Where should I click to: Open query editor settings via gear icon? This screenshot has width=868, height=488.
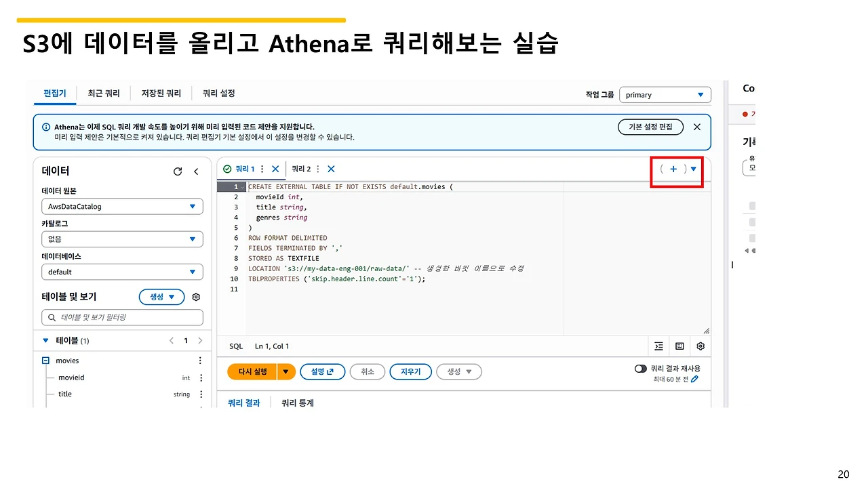700,346
